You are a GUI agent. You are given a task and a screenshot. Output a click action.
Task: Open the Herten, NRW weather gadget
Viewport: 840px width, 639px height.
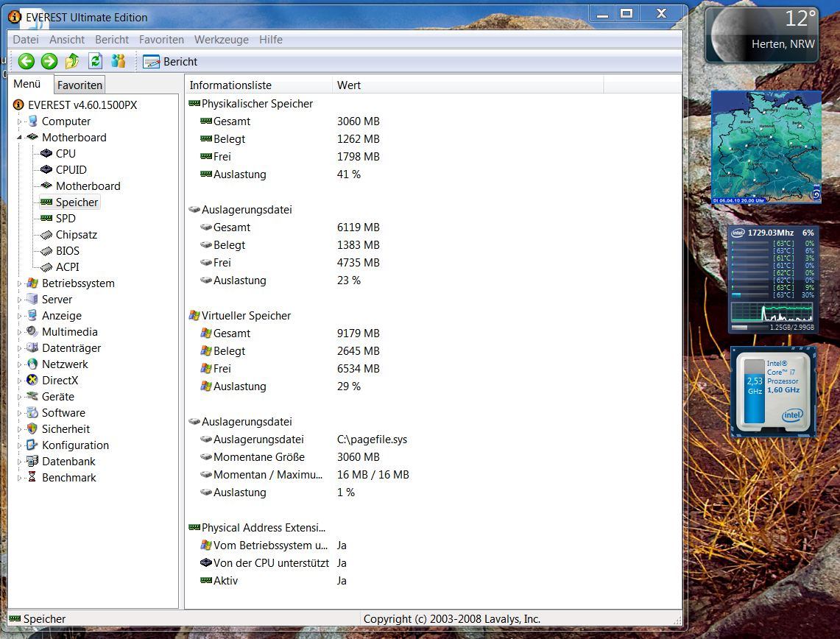761,35
